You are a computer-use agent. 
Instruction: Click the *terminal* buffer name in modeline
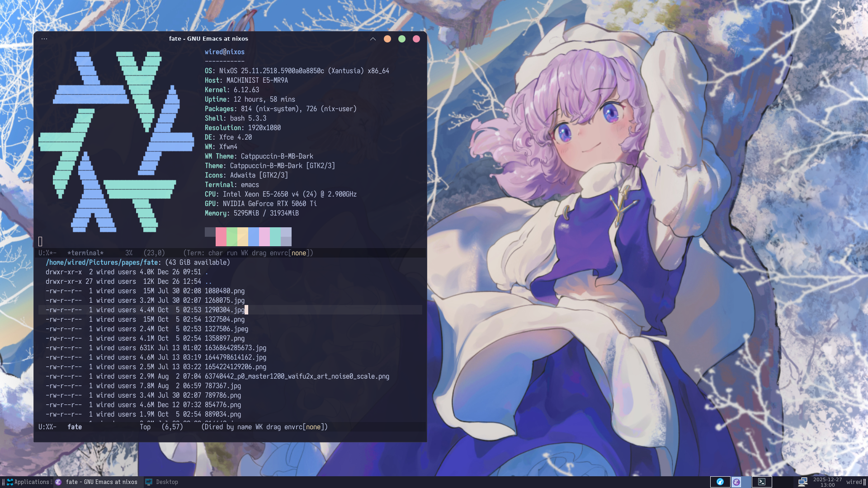pyautogui.click(x=85, y=253)
